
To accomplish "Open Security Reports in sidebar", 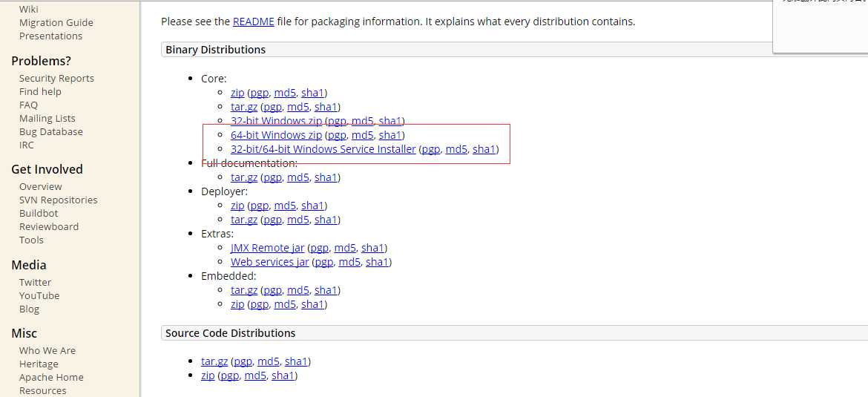I will tap(56, 78).
